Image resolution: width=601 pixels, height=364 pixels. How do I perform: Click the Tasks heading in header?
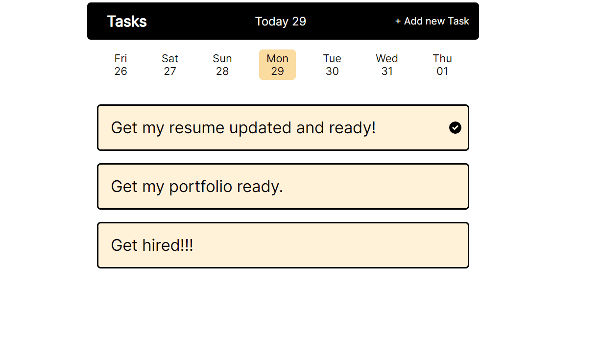pyautogui.click(x=127, y=22)
